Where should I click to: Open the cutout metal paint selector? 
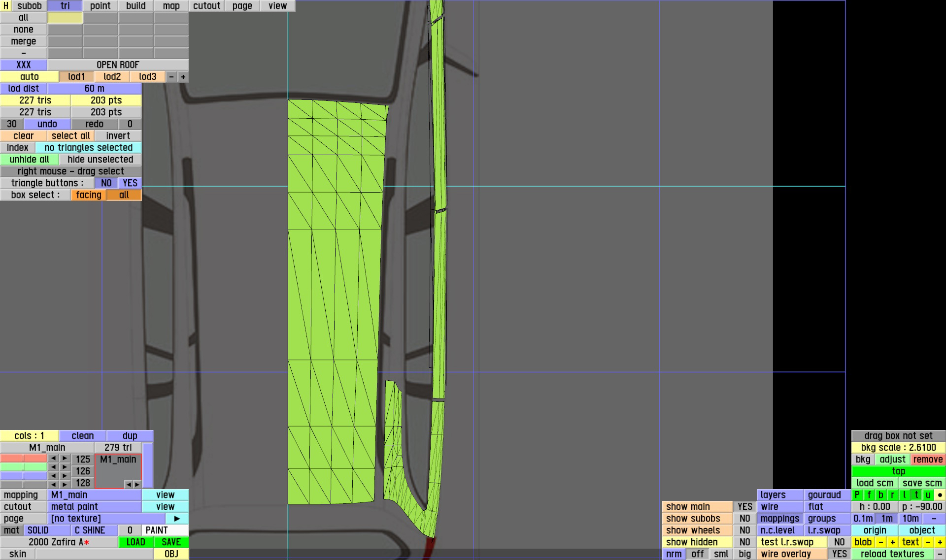[95, 507]
